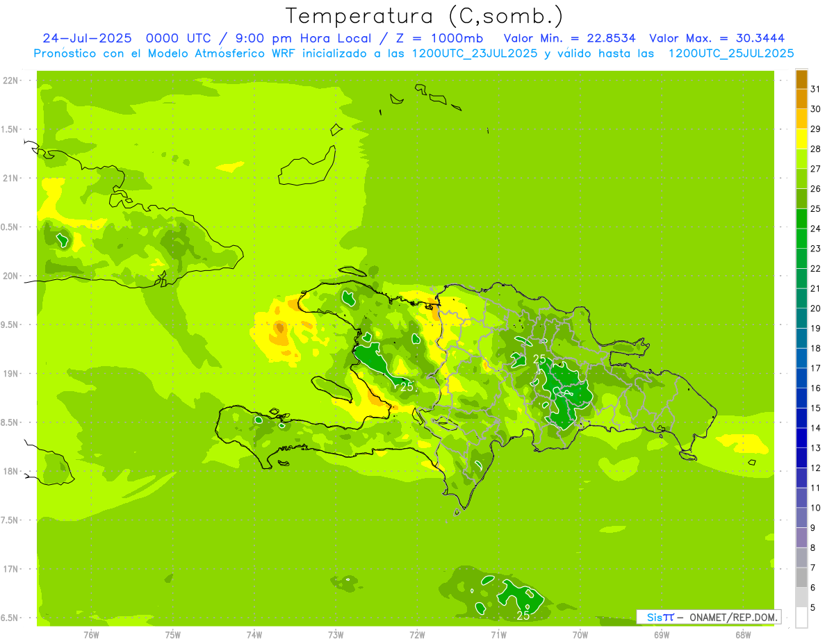Click the color bar value label "5"
The width and height of the screenshot is (834, 644).
point(813,607)
